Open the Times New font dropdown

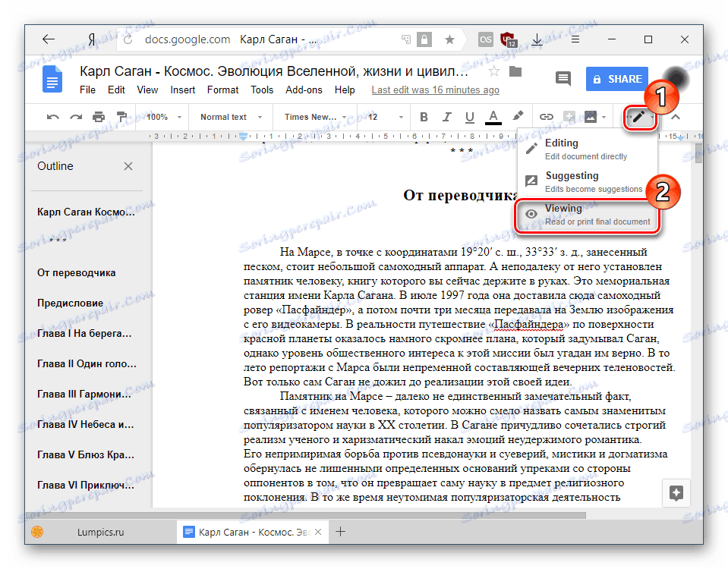[316, 117]
